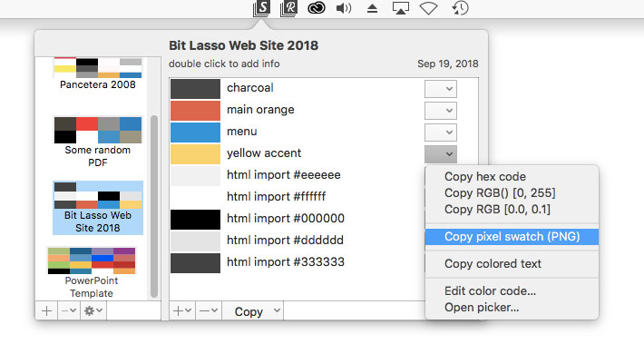
Task: Open Creative Cloud menu bar icon
Action: point(317,8)
